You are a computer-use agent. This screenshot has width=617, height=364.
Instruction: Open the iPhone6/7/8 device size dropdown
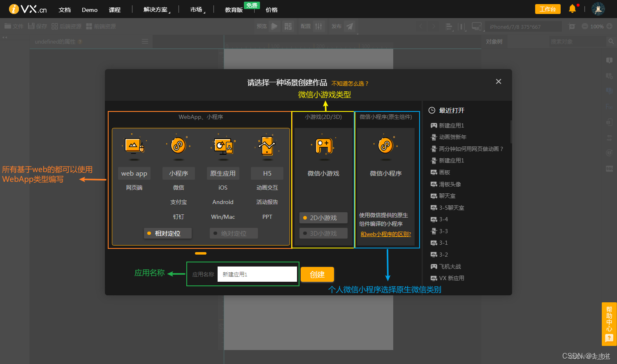pyautogui.click(x=522, y=26)
